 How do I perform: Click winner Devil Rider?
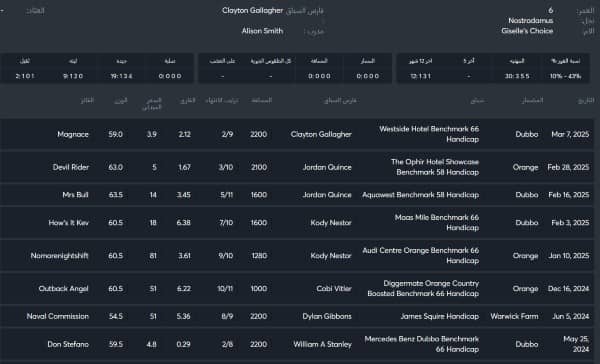tap(71, 167)
